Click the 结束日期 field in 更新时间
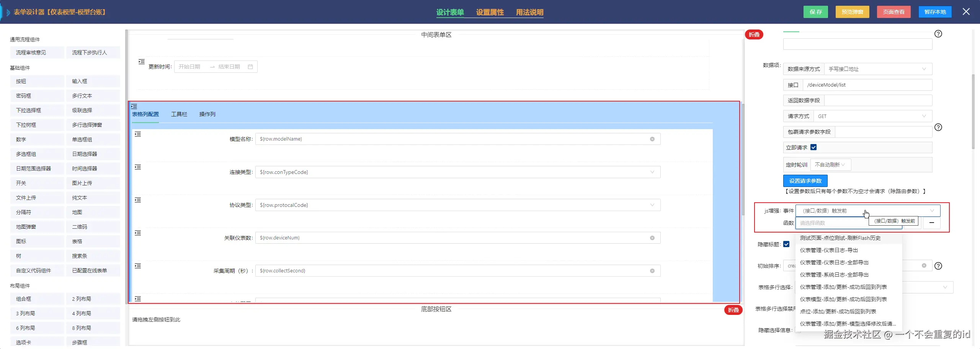 point(229,67)
